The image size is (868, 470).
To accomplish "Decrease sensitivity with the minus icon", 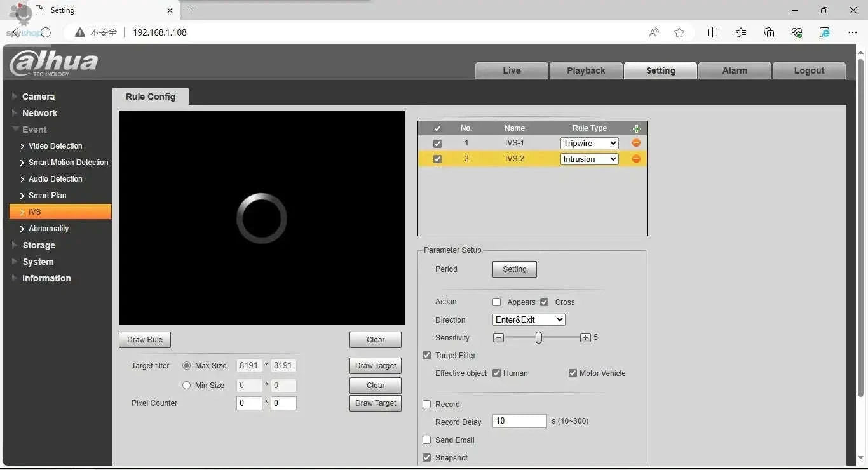I will (x=499, y=338).
